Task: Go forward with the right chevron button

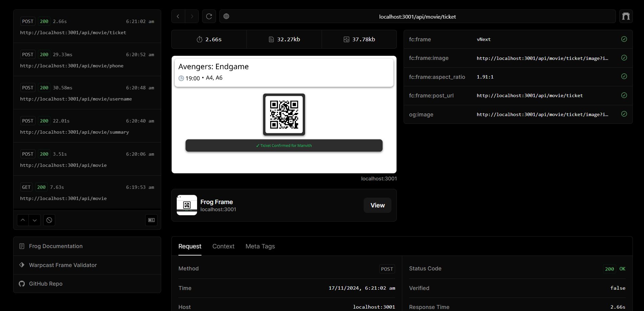Action: tap(192, 16)
